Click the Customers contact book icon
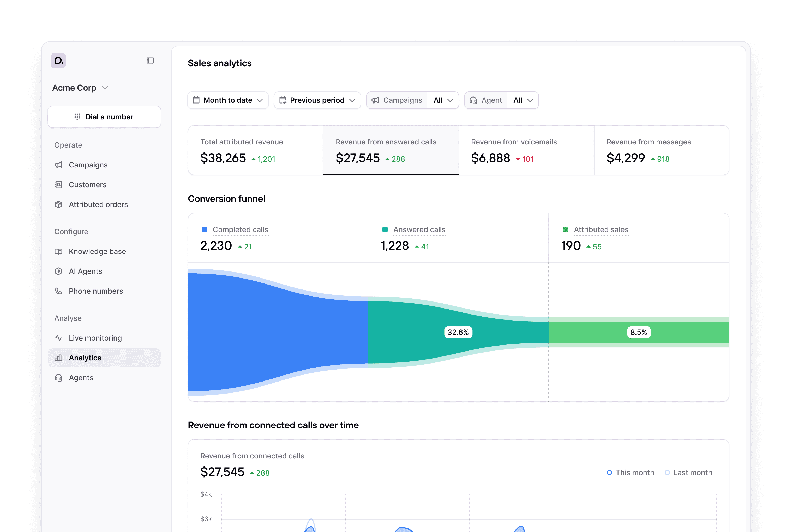This screenshot has width=792, height=532. coord(58,185)
